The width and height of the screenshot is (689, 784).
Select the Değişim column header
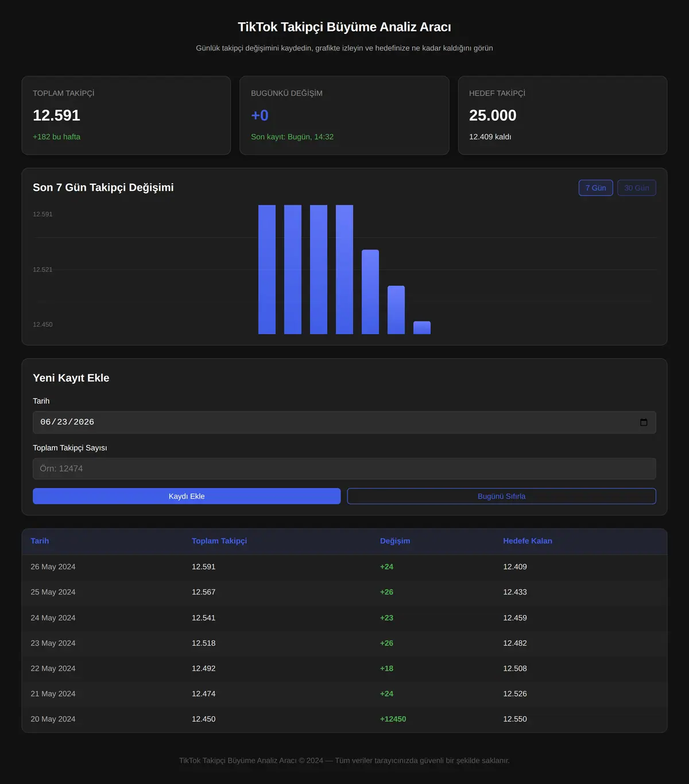(395, 541)
